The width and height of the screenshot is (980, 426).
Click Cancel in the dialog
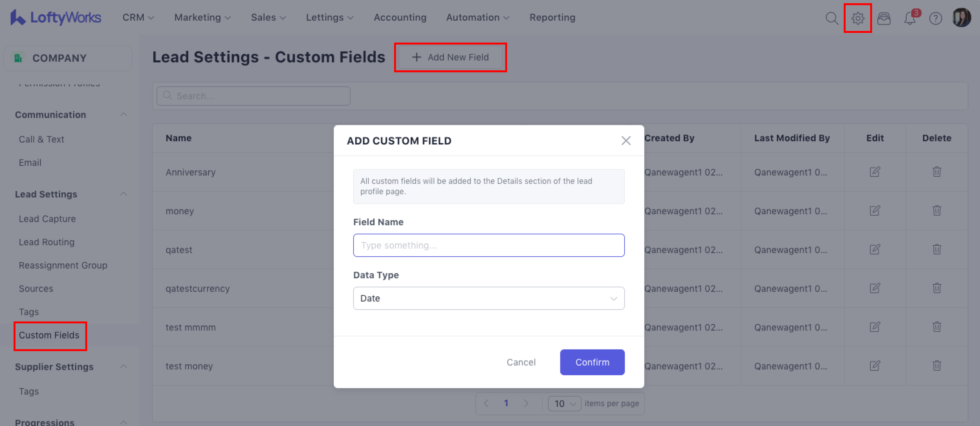(x=520, y=362)
